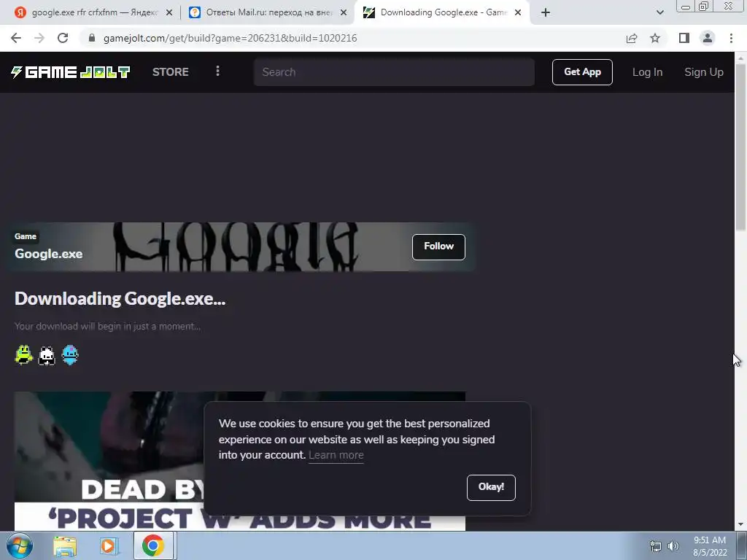The image size is (747, 560).
Task: Open the STORE section
Action: (171, 72)
